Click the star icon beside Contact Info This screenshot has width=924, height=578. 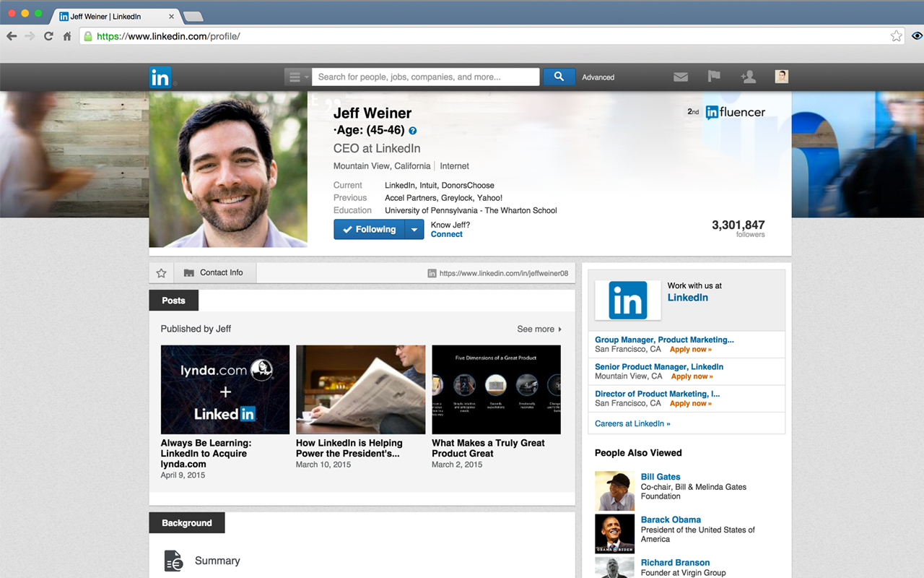click(x=161, y=273)
